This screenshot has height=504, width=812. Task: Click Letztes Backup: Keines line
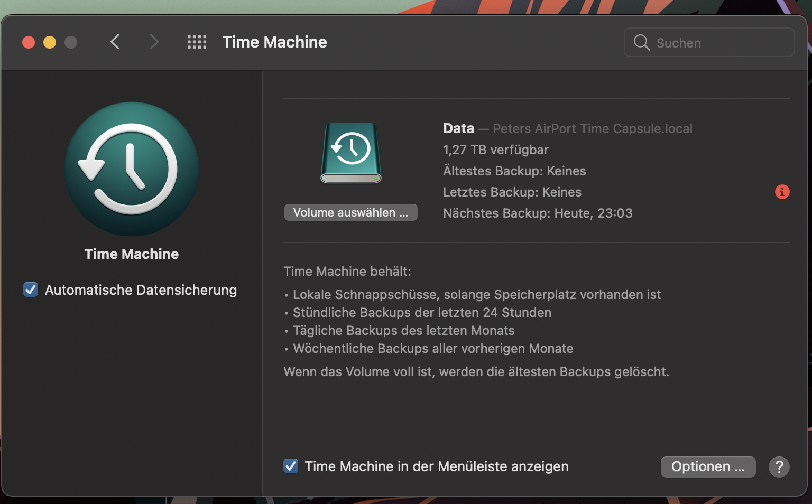[512, 192]
